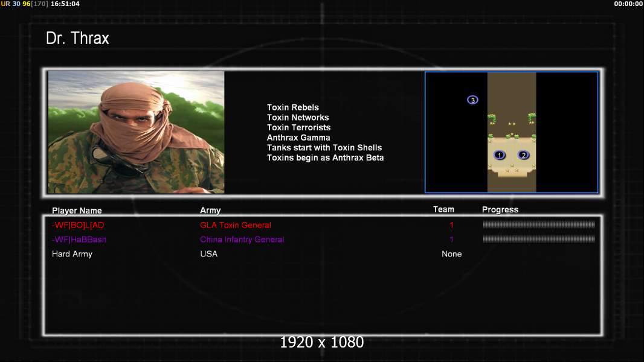Screen dimensions: 644x362
Task: Click start position marker 3 on minimap
Action: (x=473, y=100)
